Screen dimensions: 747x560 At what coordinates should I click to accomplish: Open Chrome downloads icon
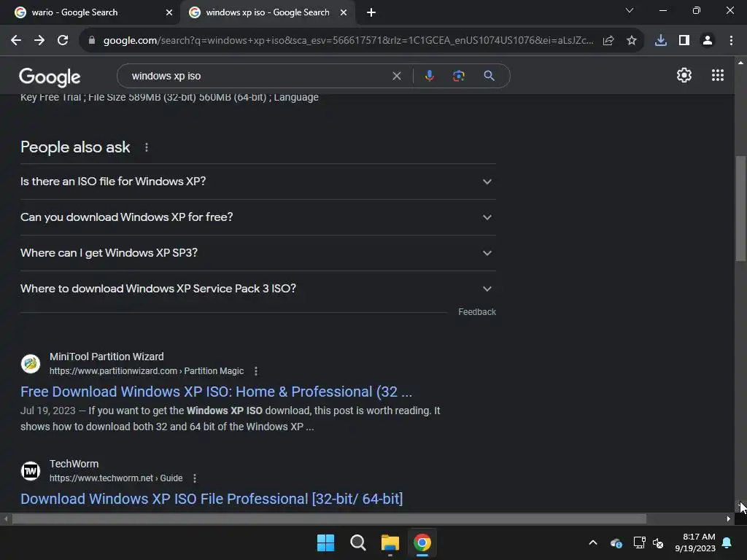click(x=661, y=41)
